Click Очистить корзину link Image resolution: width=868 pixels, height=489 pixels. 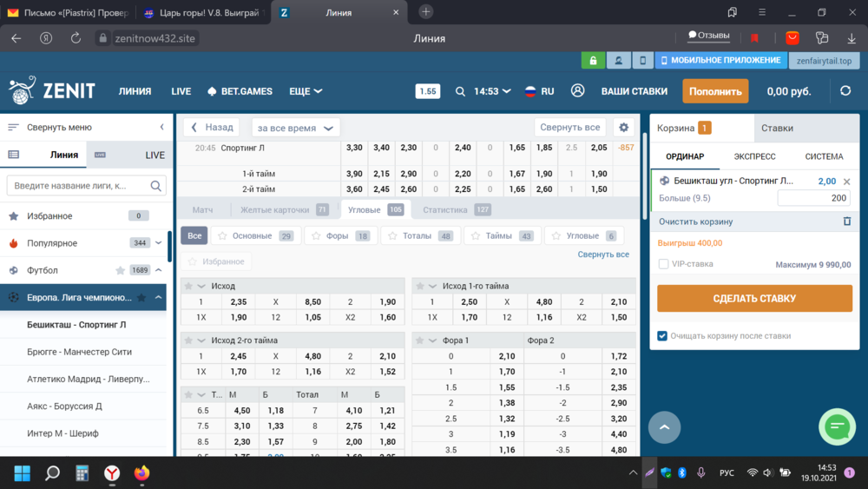[696, 221]
